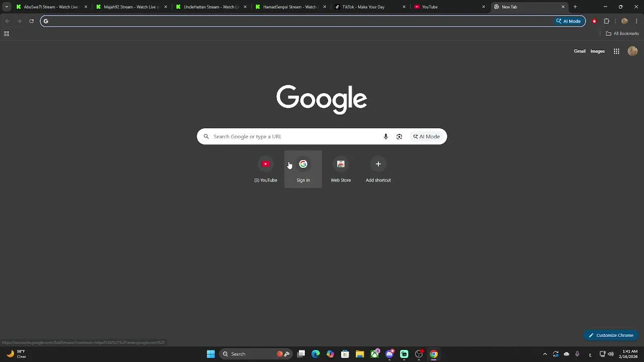Viewport: 644px width, 362px height.
Task: Open the green Kick app icon in taskbar
Action: point(404,354)
